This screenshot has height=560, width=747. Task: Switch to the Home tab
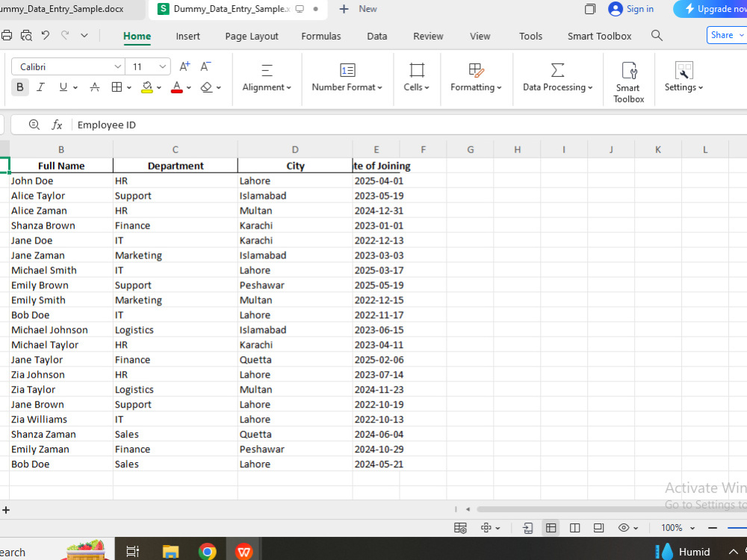tap(137, 36)
